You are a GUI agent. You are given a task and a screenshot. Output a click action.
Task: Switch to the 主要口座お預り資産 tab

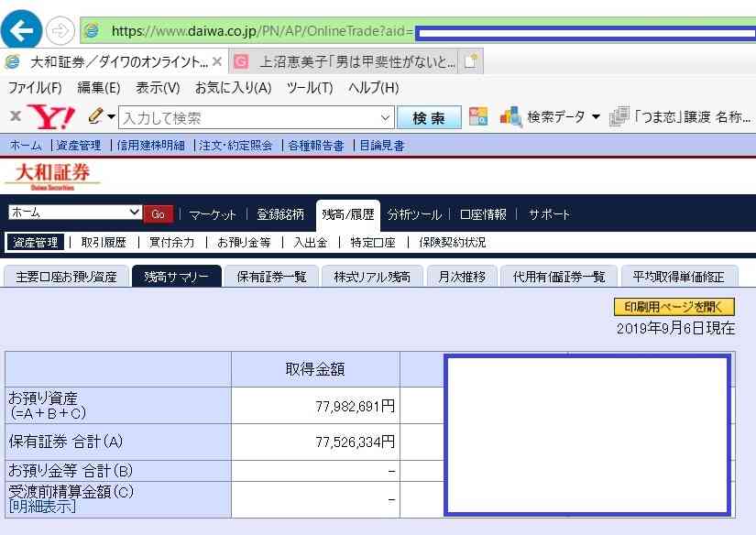67,277
